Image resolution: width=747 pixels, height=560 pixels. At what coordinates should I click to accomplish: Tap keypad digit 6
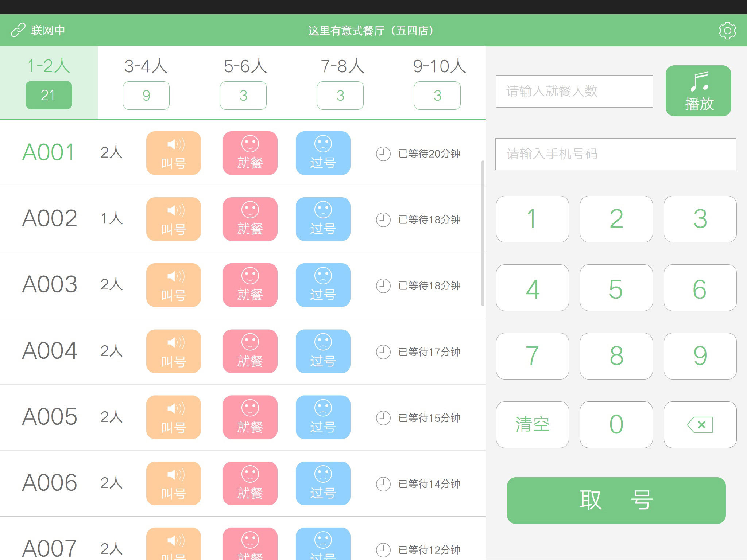point(700,288)
